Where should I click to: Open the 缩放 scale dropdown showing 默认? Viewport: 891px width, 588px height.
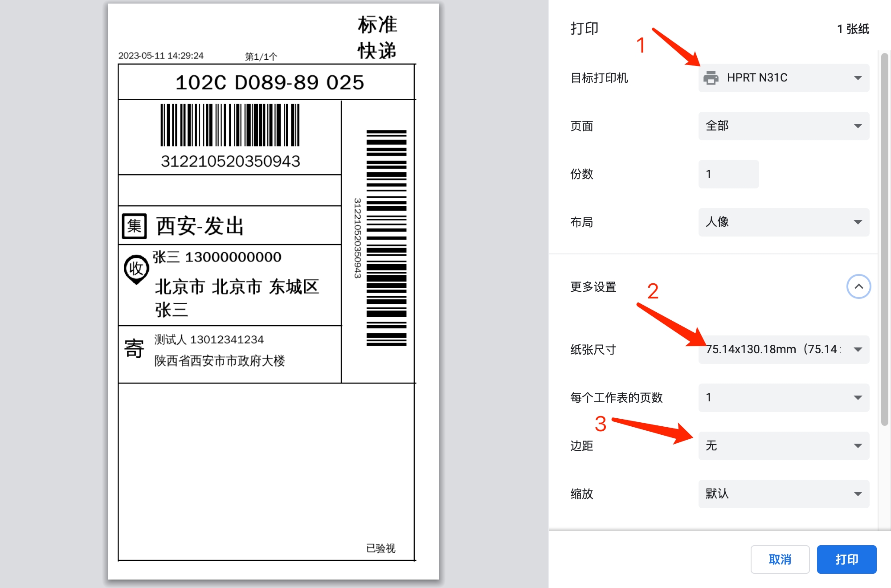tap(784, 494)
